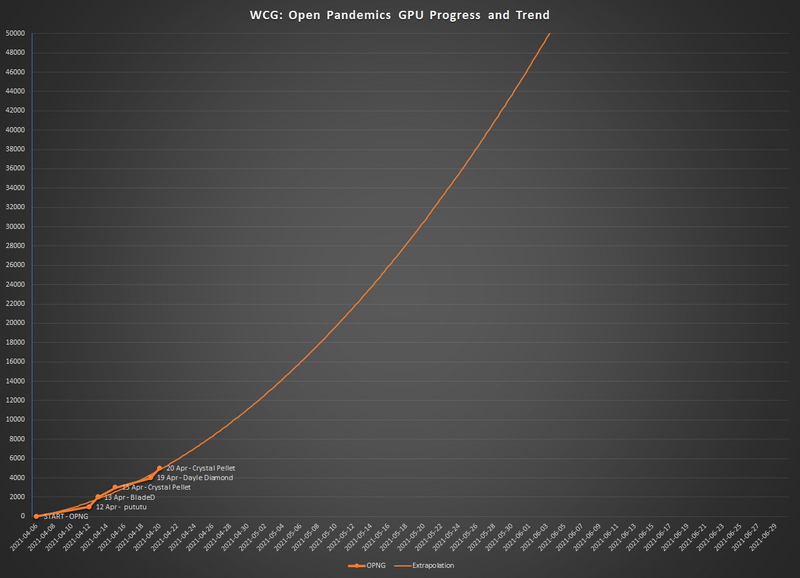
Task: Click the 40000 y-axis label
Action: [15, 130]
